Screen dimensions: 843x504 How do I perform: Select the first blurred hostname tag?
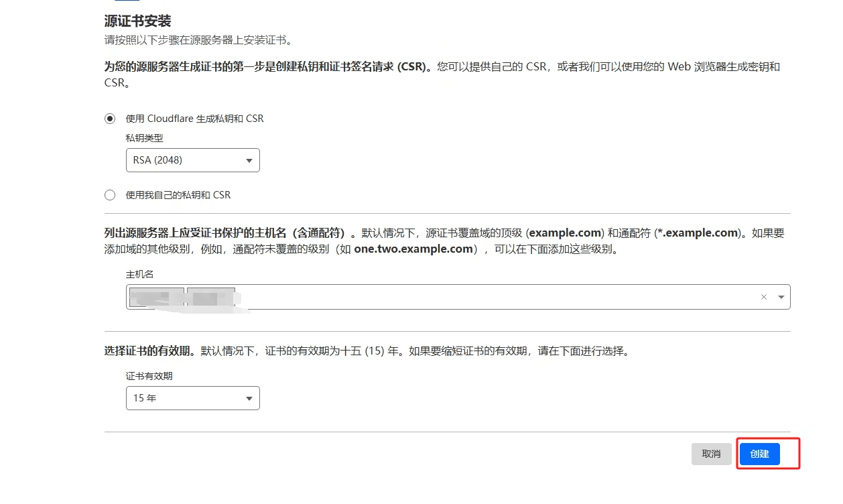(x=157, y=297)
